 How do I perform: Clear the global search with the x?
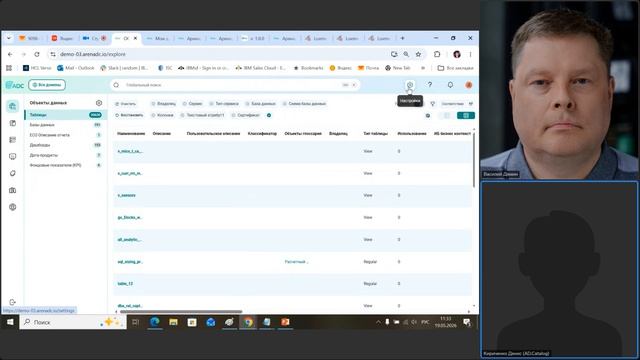pyautogui.click(x=354, y=85)
